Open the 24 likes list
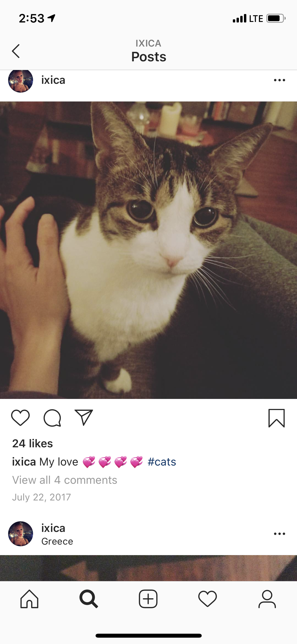This screenshot has width=297, height=644. (x=32, y=443)
